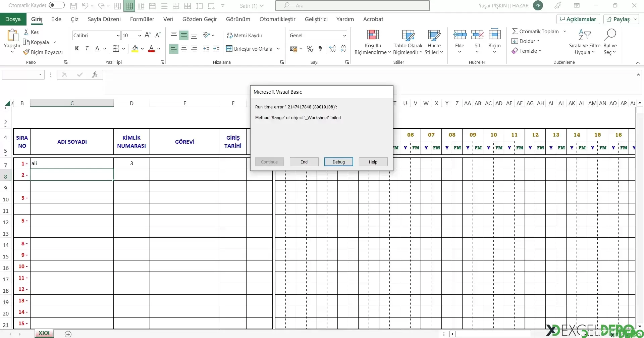
Task: Click the Increase Decimal icon
Action: point(332,49)
